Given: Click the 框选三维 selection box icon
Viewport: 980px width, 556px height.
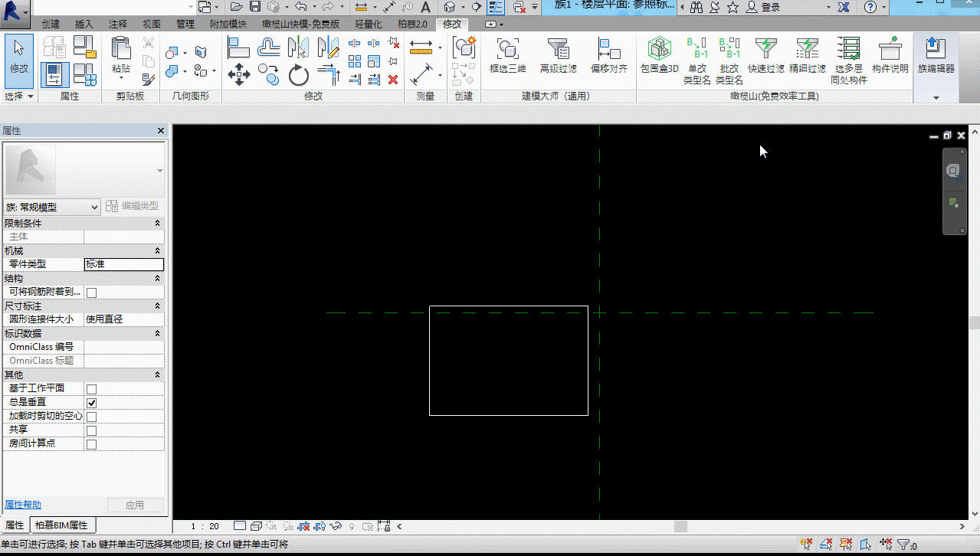Looking at the screenshot, I should pyautogui.click(x=507, y=55).
